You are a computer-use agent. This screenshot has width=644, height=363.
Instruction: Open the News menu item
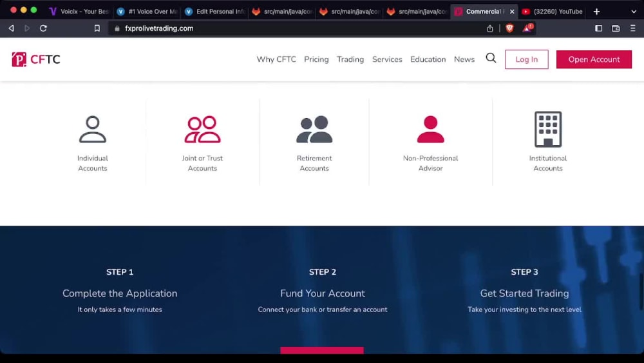pyautogui.click(x=464, y=59)
